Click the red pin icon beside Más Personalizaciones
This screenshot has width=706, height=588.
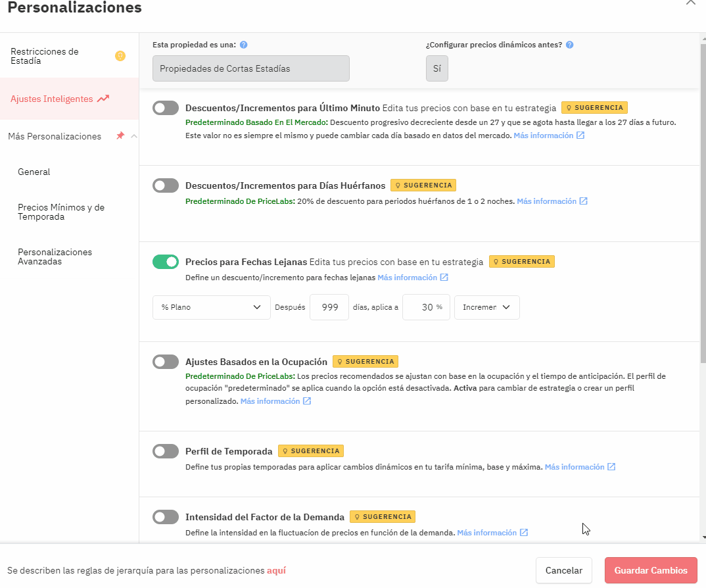pyautogui.click(x=120, y=135)
